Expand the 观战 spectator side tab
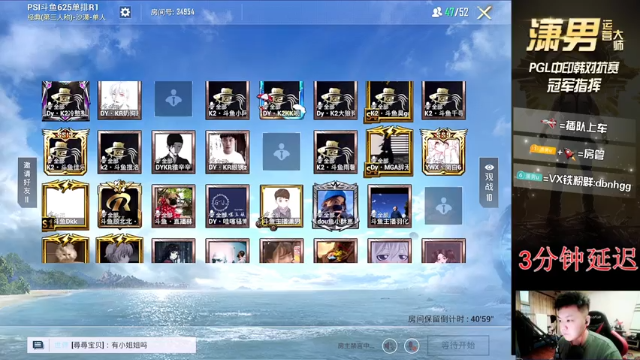The height and width of the screenshot is (360, 640). [x=489, y=182]
